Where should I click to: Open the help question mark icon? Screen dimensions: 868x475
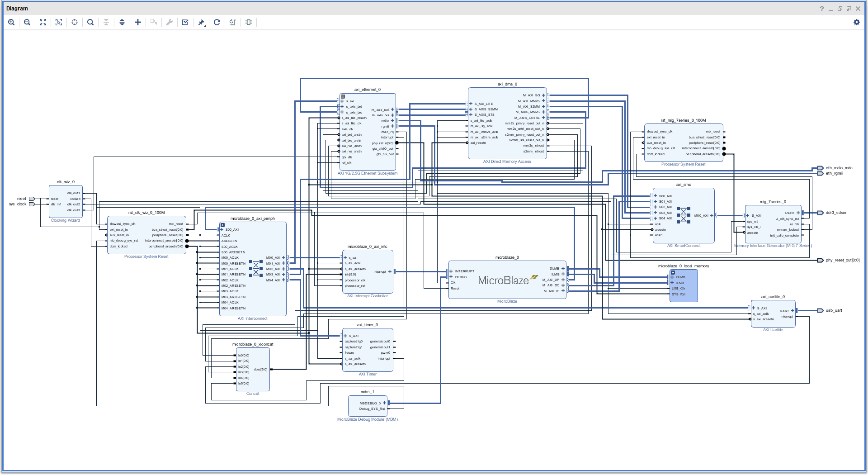[821, 9]
